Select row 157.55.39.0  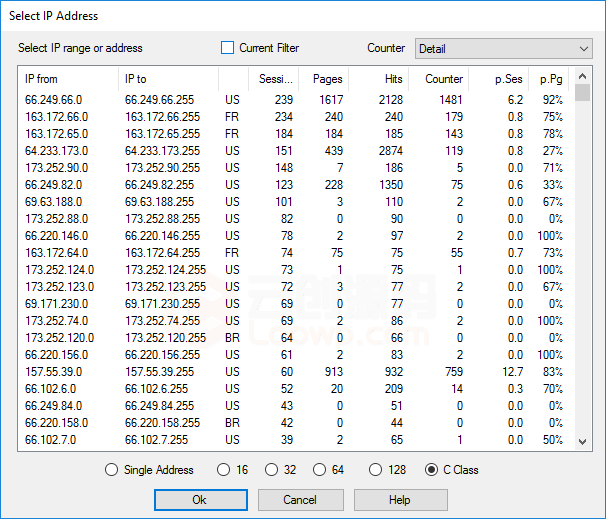294,372
